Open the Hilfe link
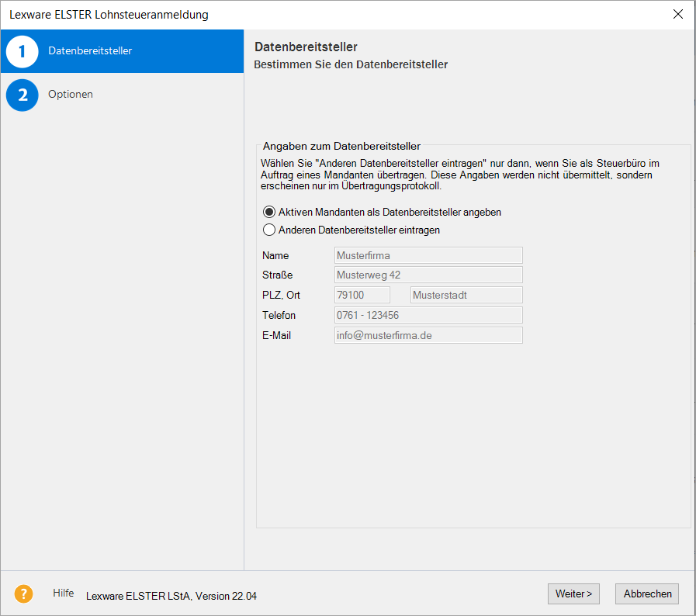This screenshot has width=696, height=616. 64,593
